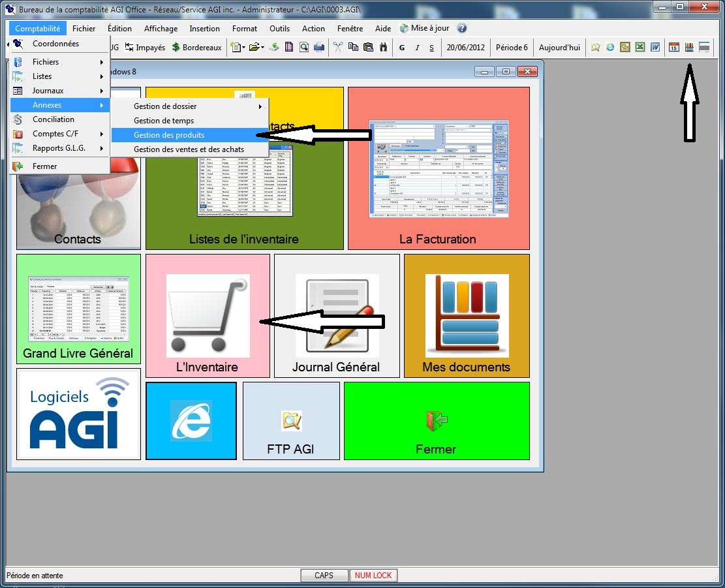Click the binoculars search icon
Image resolution: width=725 pixels, height=588 pixels.
[x=383, y=47]
